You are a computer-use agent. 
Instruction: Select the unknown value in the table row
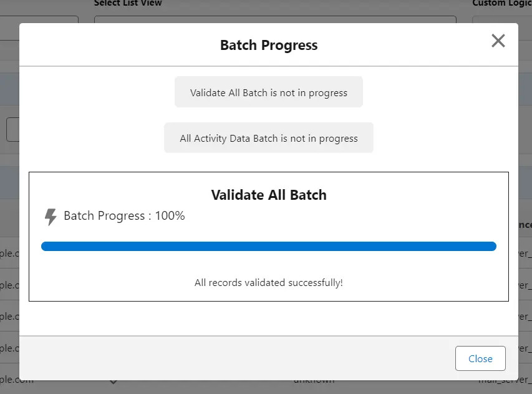pyautogui.click(x=313, y=379)
